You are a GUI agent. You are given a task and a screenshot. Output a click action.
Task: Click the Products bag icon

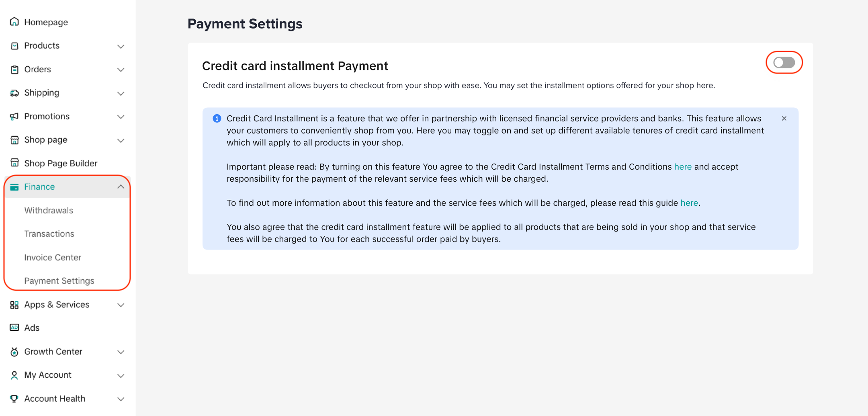[14, 46]
